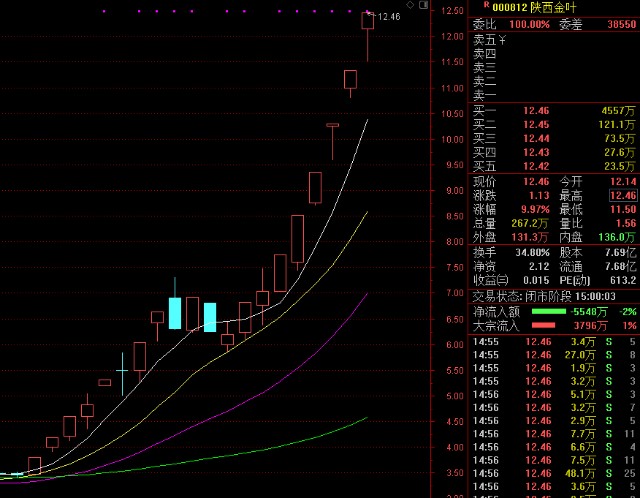This screenshot has height=498, width=640.
Task: Click the 12.46 price label by the last candle
Action: tap(389, 17)
